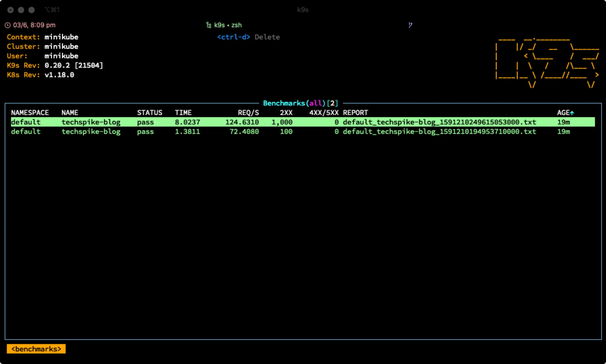Screen dimensions: 606x364
Task: Click the Cluster: minikube value
Action: (x=61, y=46)
